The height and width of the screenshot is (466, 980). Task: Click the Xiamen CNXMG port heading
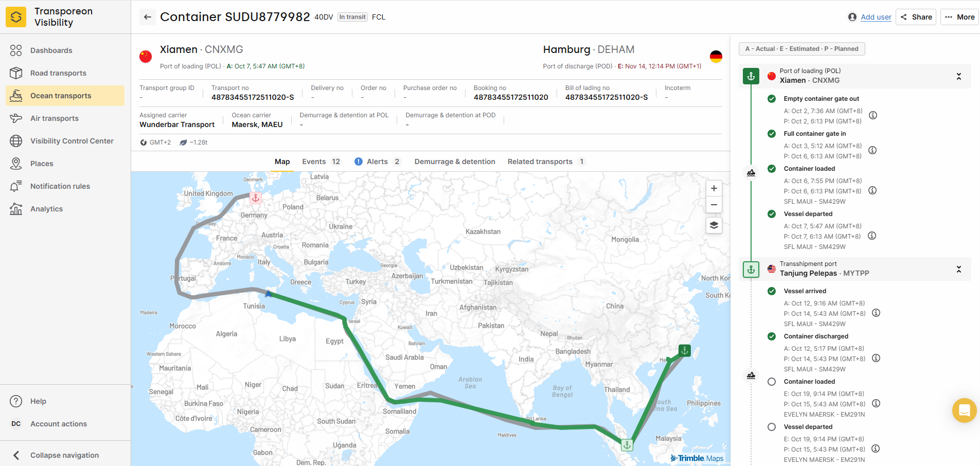(x=202, y=49)
